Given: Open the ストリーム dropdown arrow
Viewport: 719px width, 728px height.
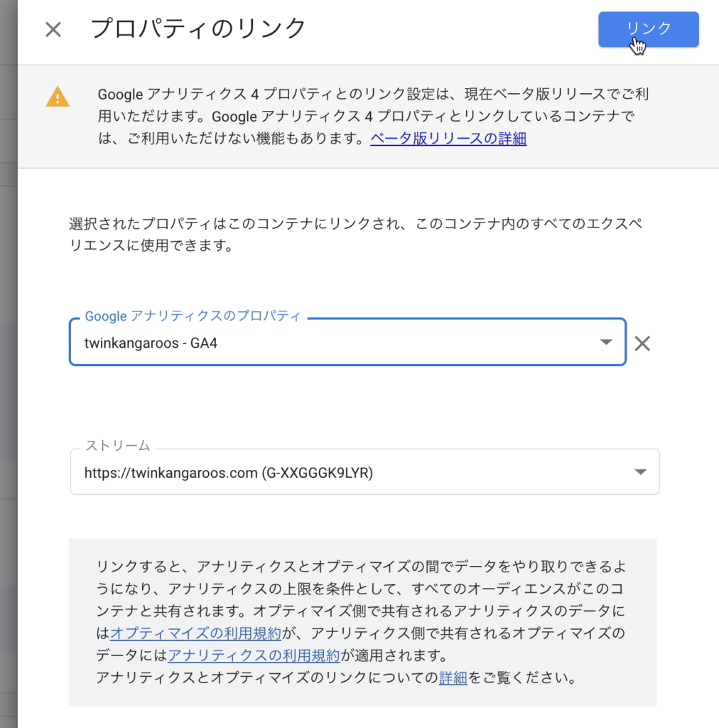Looking at the screenshot, I should (640, 472).
